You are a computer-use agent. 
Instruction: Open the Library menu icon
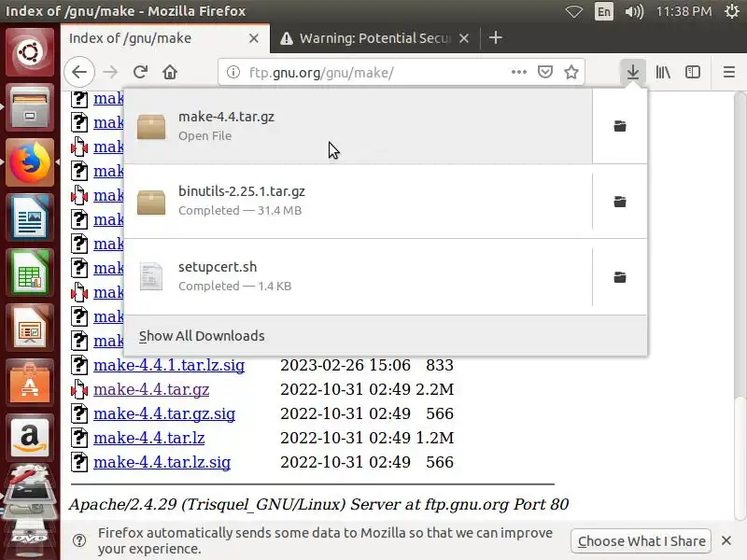click(x=663, y=73)
